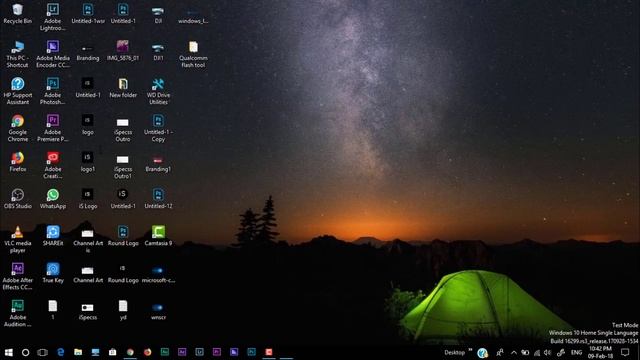
Task: Launch After Effects from the taskbar
Action: [x=182, y=352]
